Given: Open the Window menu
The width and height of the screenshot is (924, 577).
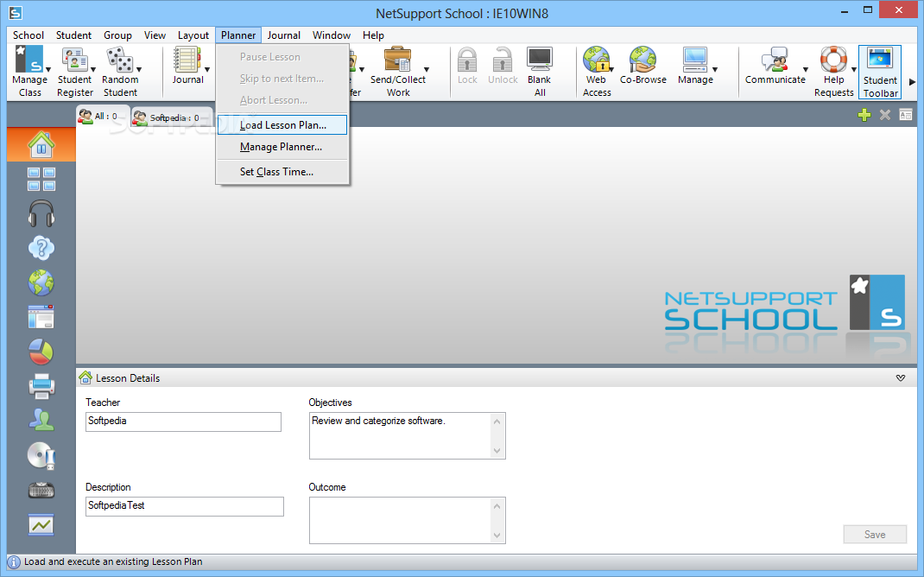Looking at the screenshot, I should pyautogui.click(x=332, y=35).
